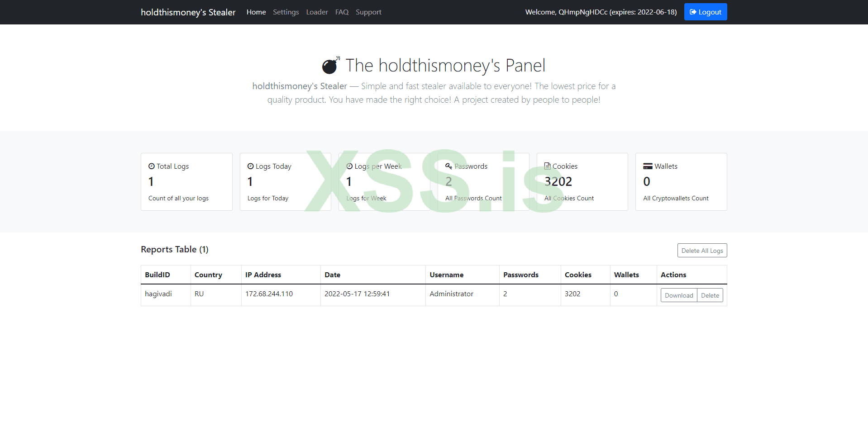
Task: Open the FAQ page
Action: click(342, 12)
